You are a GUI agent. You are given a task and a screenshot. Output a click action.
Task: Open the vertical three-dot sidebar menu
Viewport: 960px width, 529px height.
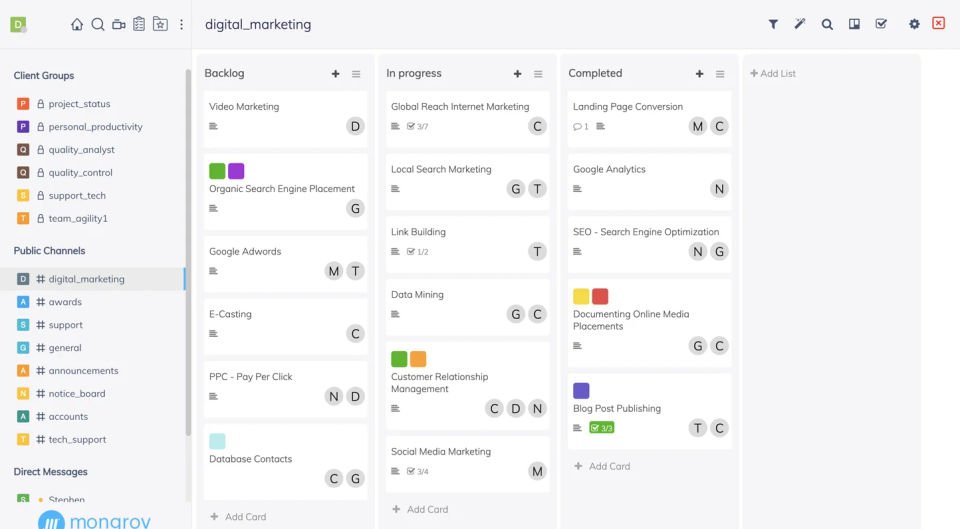tap(181, 24)
